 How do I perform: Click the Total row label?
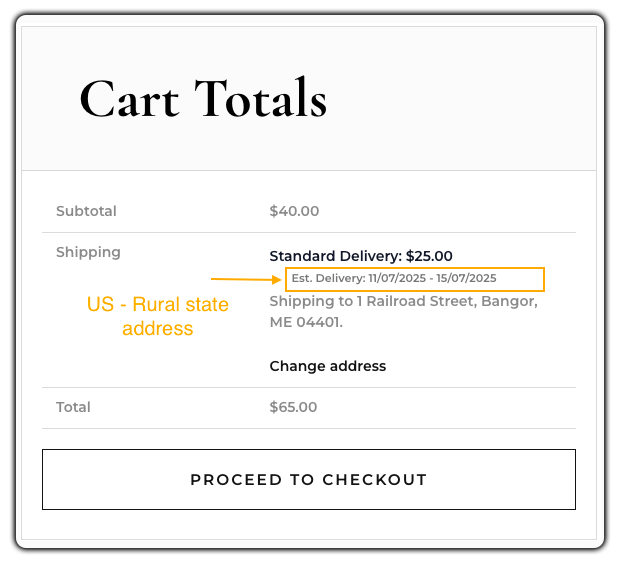coord(73,407)
